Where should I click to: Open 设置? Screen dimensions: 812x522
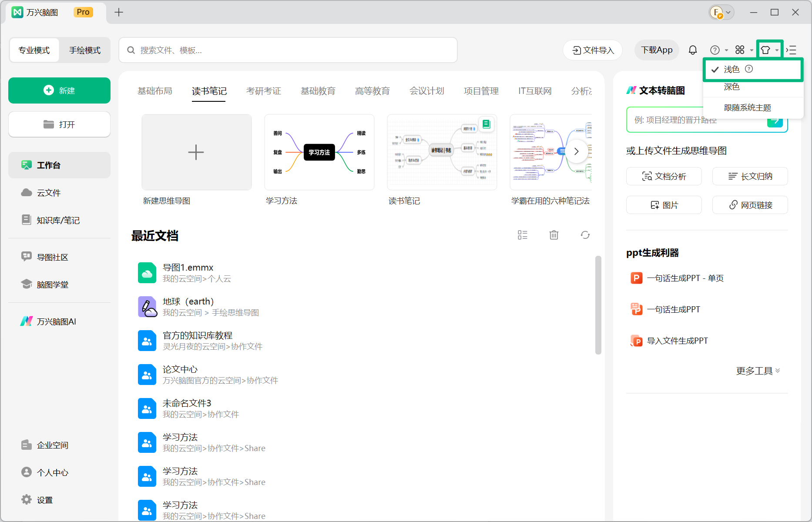pyautogui.click(x=59, y=499)
